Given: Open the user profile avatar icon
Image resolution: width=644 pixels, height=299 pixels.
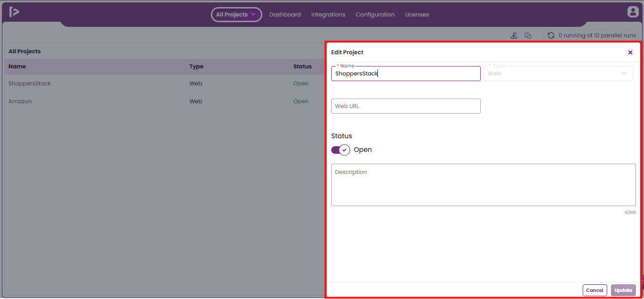Looking at the screenshot, I should pos(633,12).
